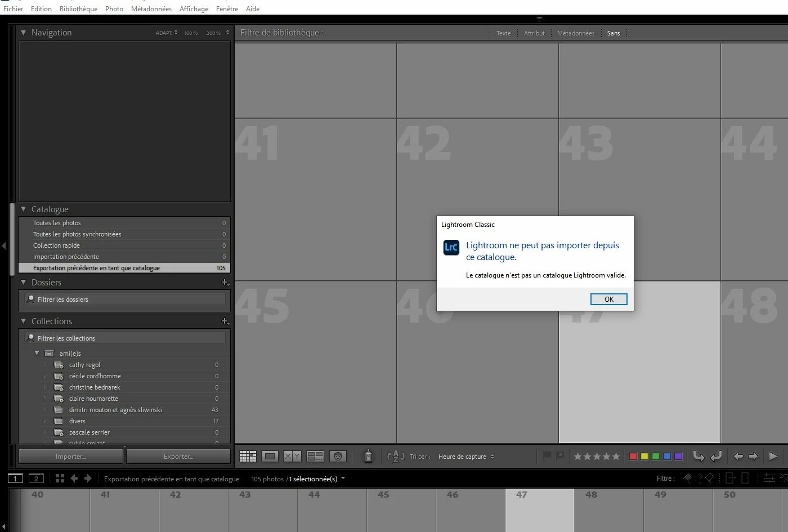Select next photo arrow in toolbar
Viewport: 788px width, 532px height.
click(753, 457)
